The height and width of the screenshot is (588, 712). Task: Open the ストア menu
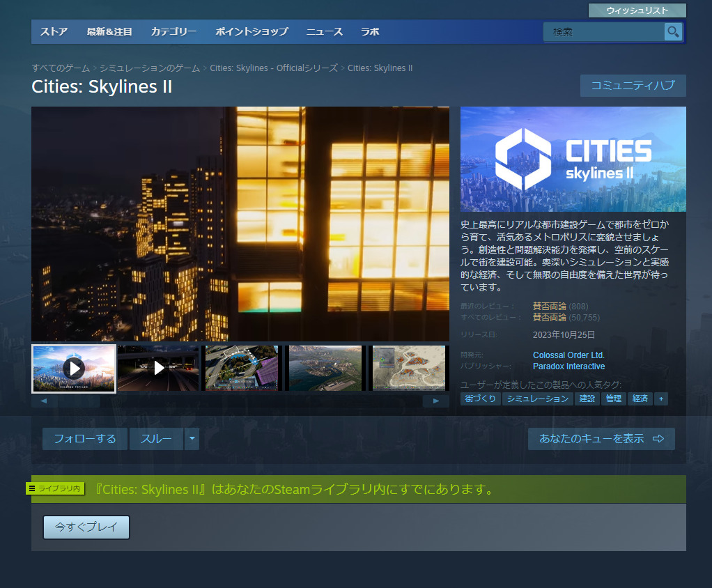(x=54, y=32)
